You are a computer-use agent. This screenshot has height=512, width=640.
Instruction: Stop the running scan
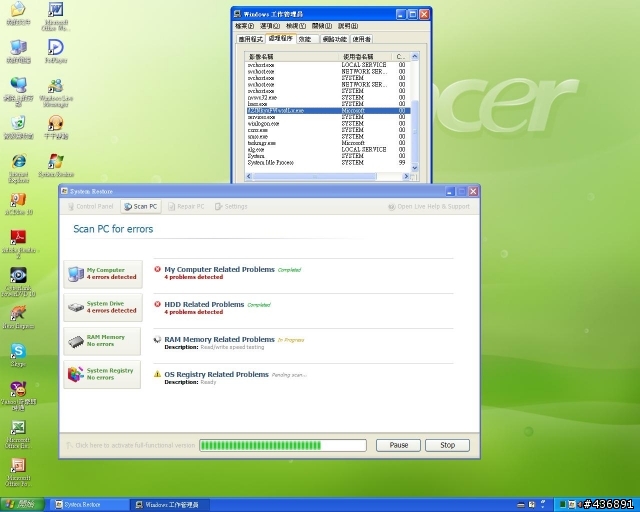(447, 445)
